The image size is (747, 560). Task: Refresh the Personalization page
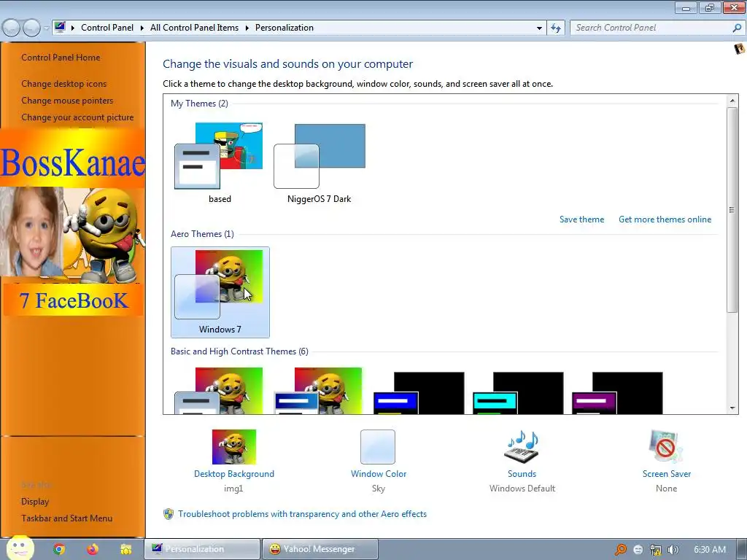pyautogui.click(x=556, y=28)
